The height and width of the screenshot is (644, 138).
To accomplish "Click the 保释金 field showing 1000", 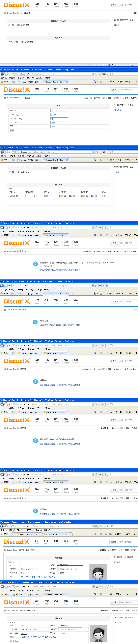I will coord(59,122).
